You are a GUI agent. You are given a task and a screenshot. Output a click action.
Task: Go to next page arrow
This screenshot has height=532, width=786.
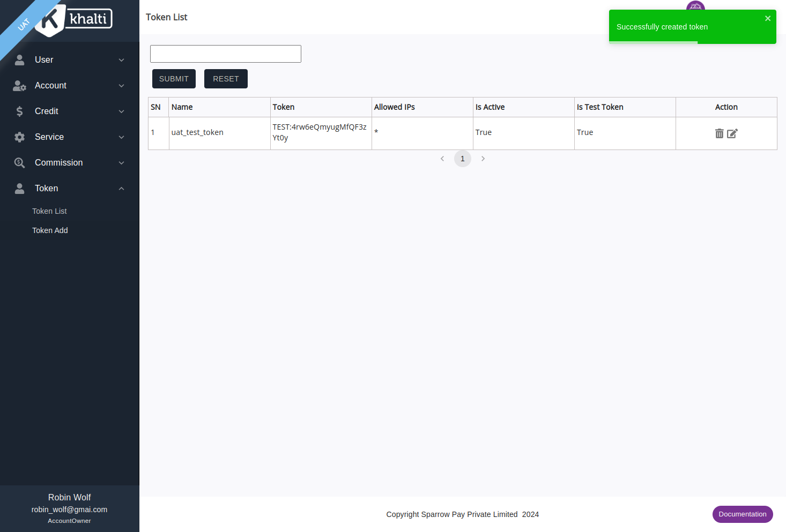[483, 159]
